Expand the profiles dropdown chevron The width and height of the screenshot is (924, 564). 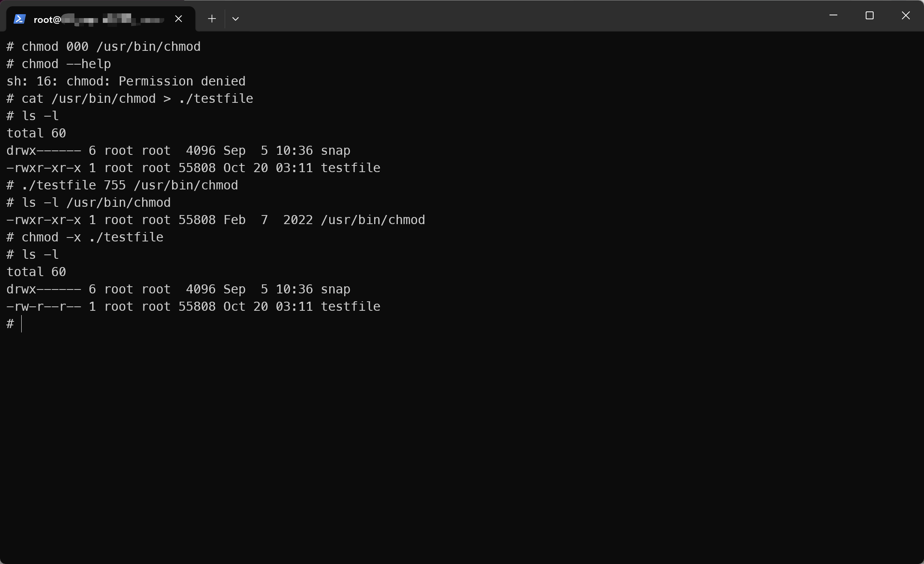236,19
